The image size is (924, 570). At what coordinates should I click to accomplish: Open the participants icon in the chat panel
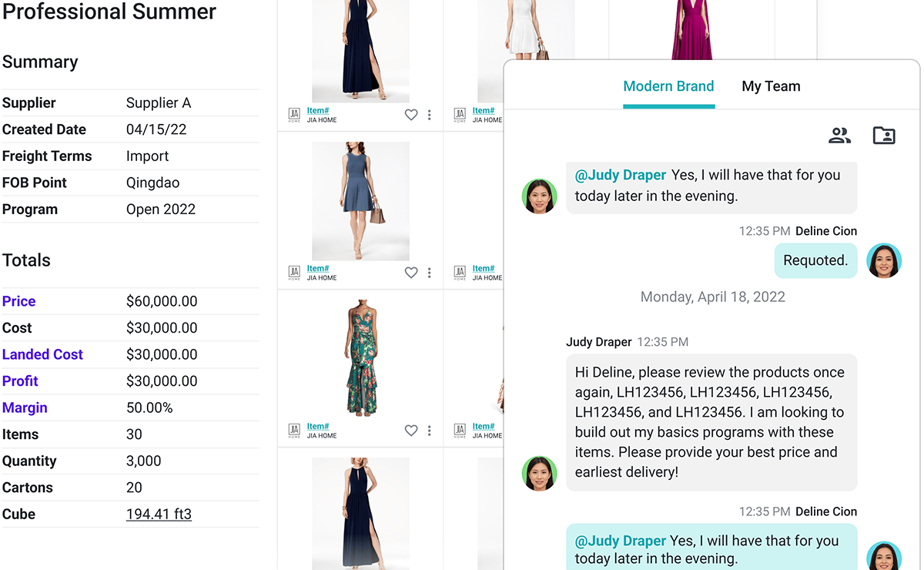coord(839,136)
